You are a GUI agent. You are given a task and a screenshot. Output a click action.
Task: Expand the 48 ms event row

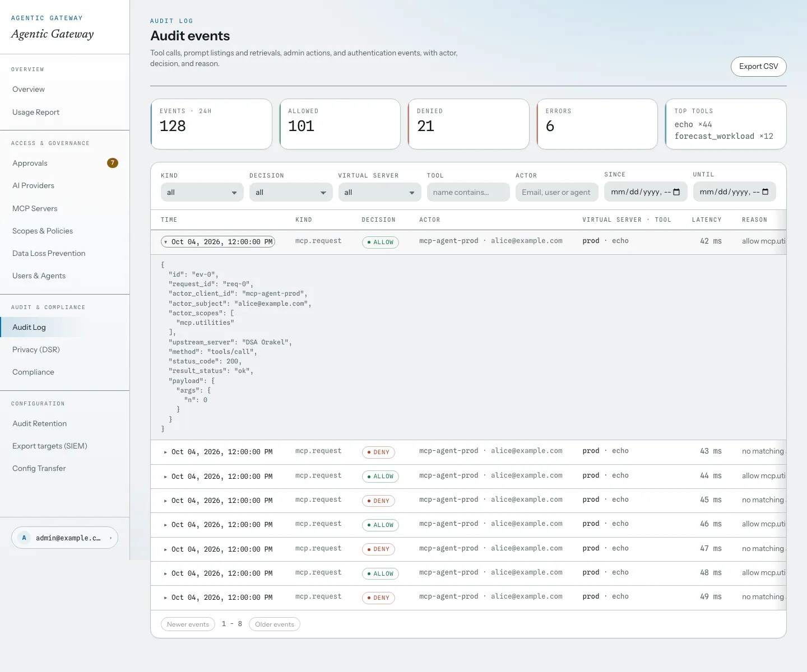click(218, 573)
